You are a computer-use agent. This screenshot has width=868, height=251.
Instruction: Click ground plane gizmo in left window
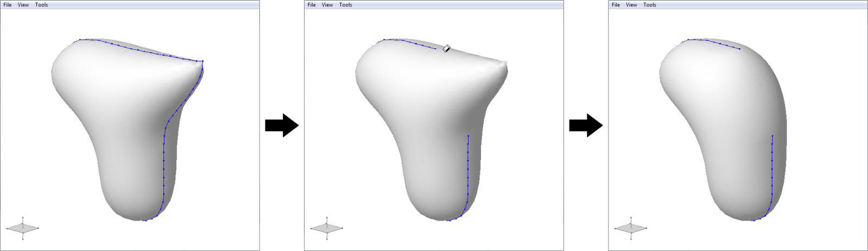coord(22,228)
